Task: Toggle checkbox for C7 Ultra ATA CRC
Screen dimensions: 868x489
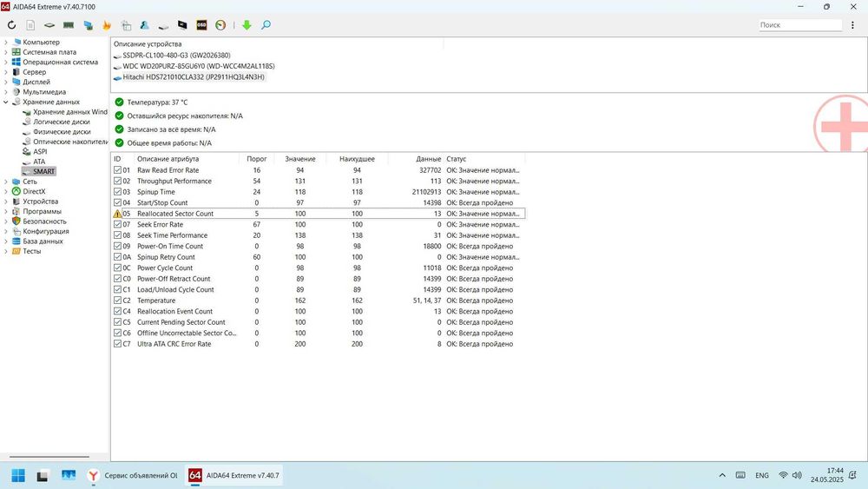Action: pos(117,343)
